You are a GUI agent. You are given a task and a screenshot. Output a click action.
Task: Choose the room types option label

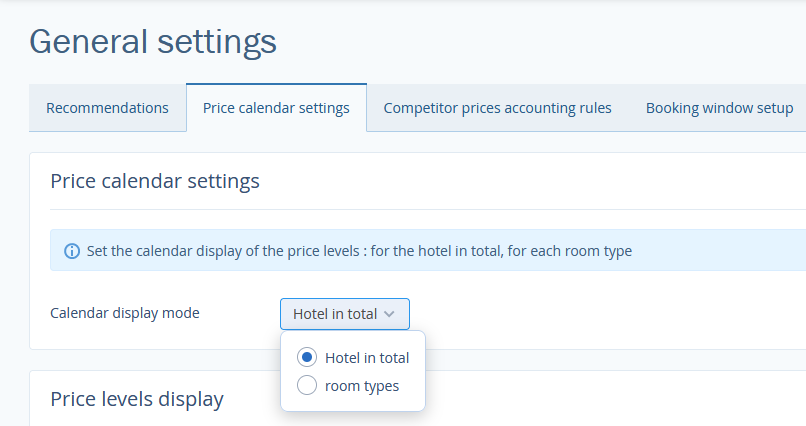pyautogui.click(x=362, y=386)
